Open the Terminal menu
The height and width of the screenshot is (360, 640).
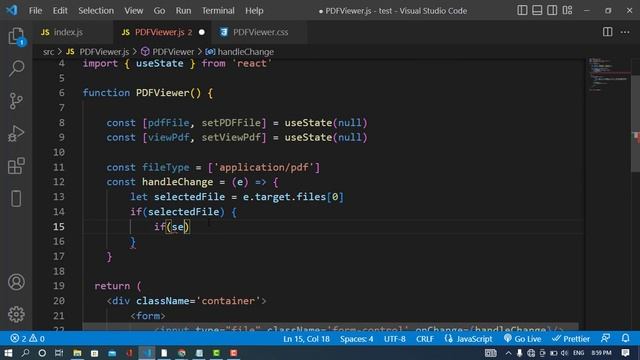[218, 10]
